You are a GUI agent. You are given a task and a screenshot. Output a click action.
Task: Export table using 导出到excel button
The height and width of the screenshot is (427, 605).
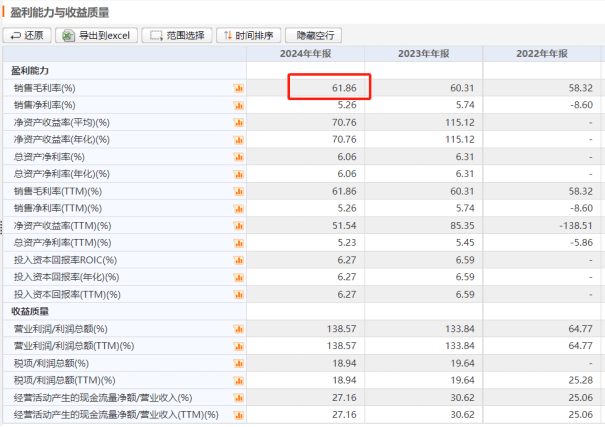96,35
